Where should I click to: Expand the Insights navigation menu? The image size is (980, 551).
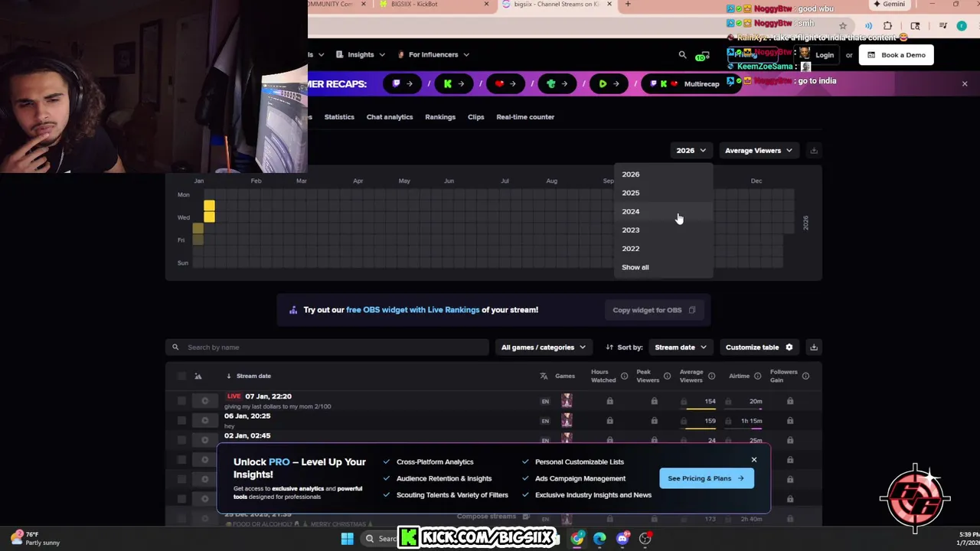point(361,55)
